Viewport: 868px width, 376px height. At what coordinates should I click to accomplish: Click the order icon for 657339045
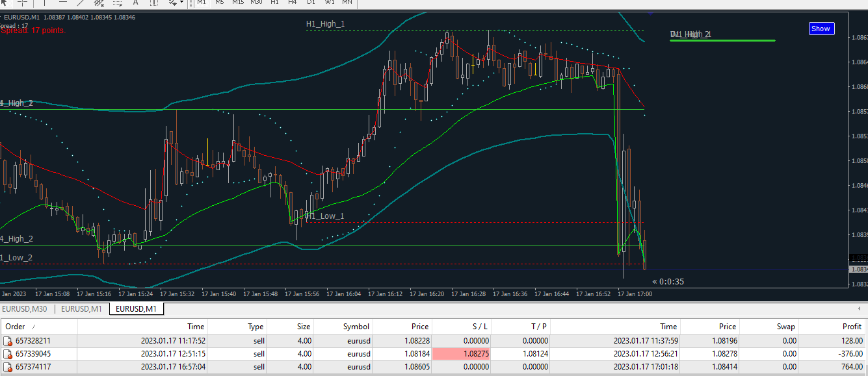pos(8,354)
